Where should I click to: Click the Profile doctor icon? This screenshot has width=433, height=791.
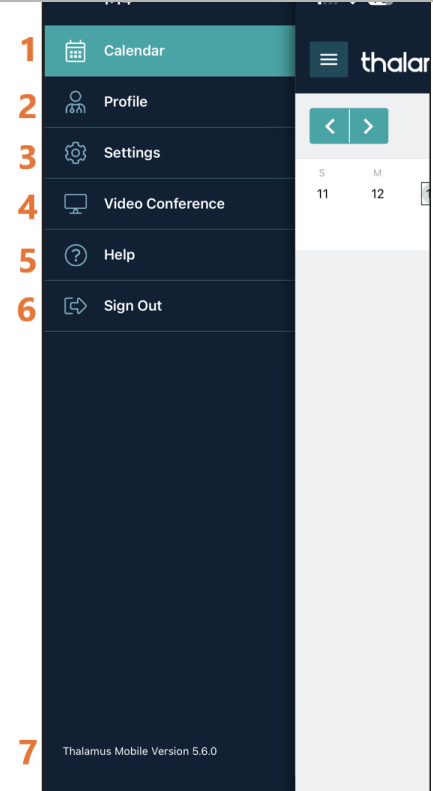click(76, 102)
